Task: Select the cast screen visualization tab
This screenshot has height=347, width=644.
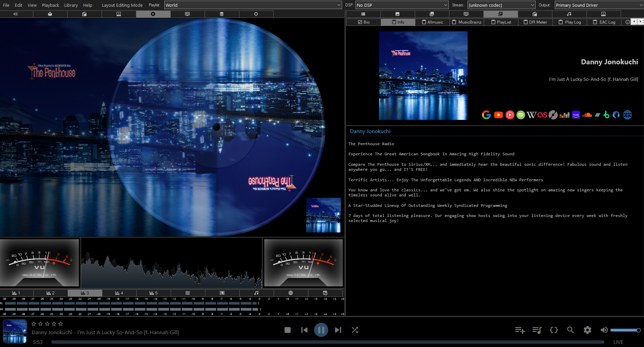Action: click(x=222, y=293)
